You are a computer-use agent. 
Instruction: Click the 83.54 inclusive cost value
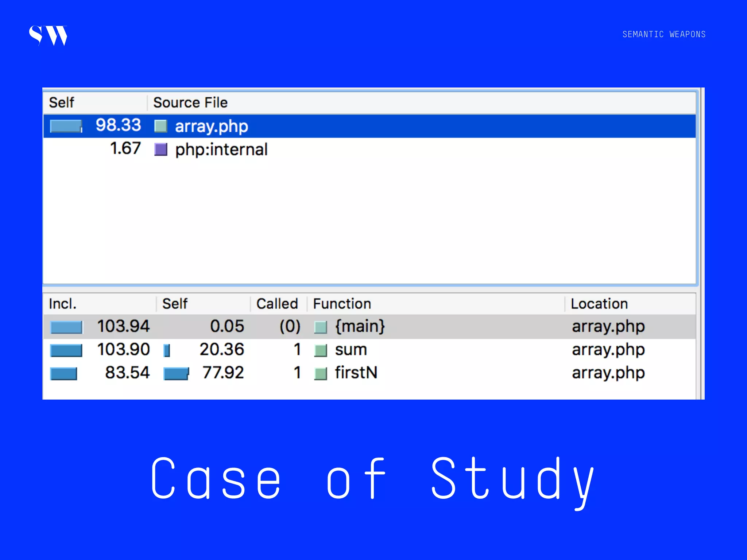[127, 373]
